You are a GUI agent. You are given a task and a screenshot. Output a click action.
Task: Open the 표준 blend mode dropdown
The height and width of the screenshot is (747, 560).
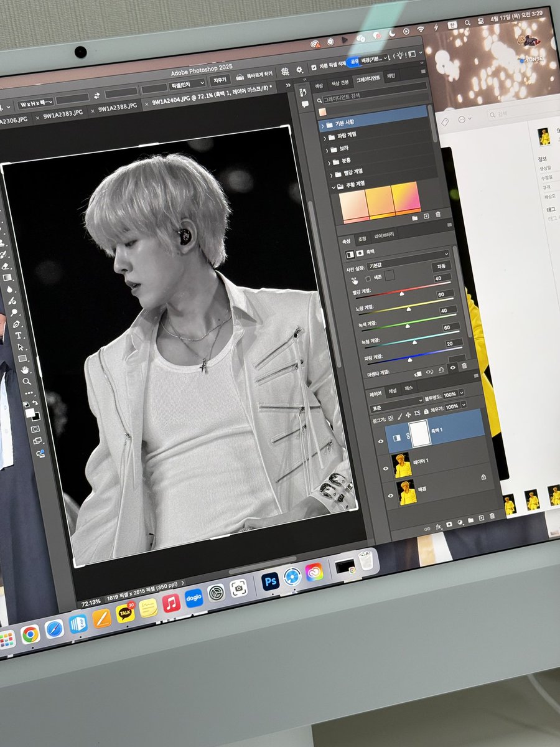[397, 405]
